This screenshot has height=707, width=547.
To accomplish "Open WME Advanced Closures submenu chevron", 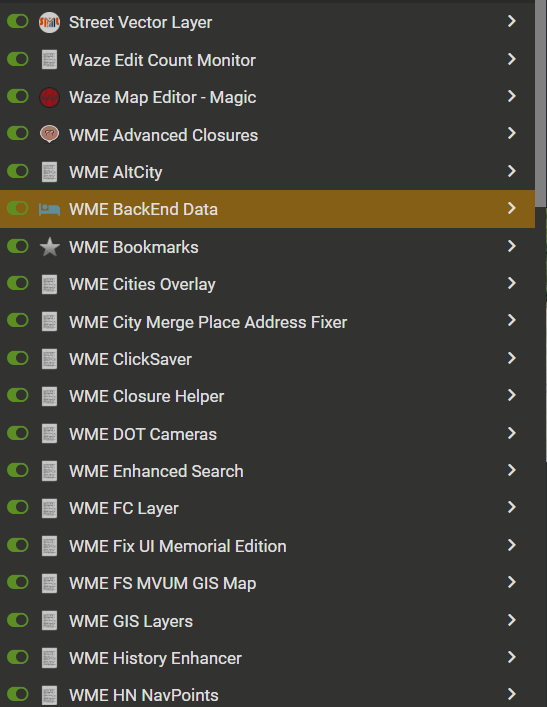I will [x=511, y=133].
